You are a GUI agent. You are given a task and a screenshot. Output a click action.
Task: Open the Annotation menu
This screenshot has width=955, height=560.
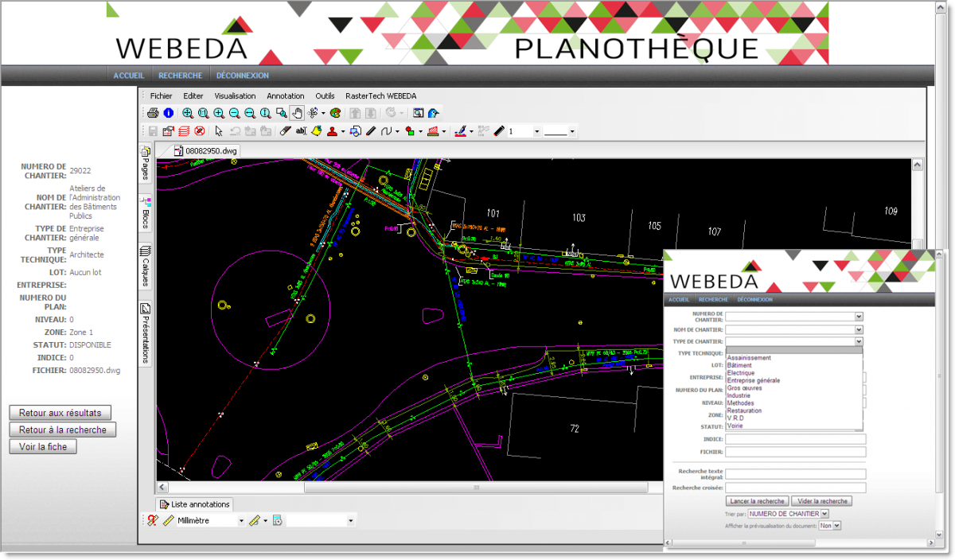coord(286,95)
